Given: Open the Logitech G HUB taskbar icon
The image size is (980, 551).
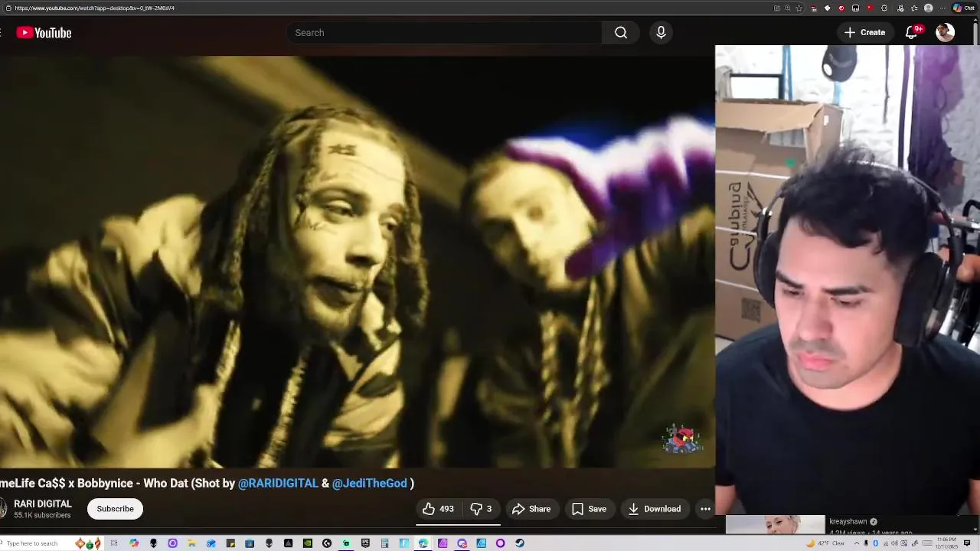Looking at the screenshot, I should click(327, 543).
